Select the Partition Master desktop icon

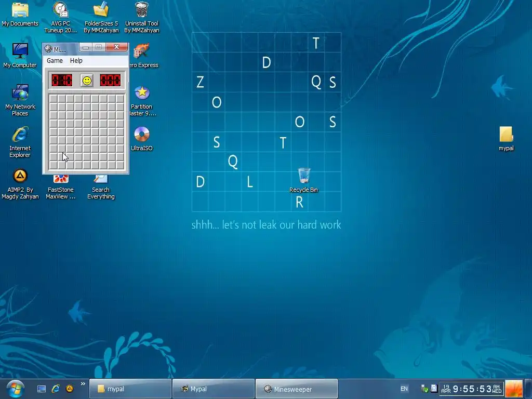point(142,100)
